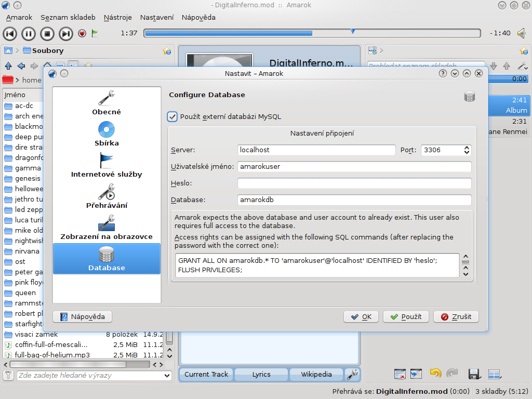Love the current track with heart icon

82,33
